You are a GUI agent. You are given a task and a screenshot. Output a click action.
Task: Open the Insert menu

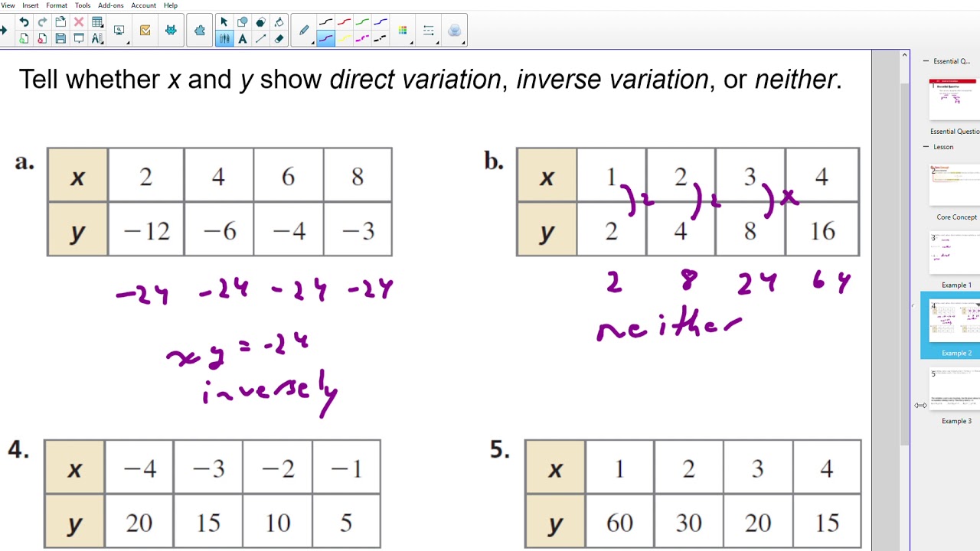[x=31, y=5]
